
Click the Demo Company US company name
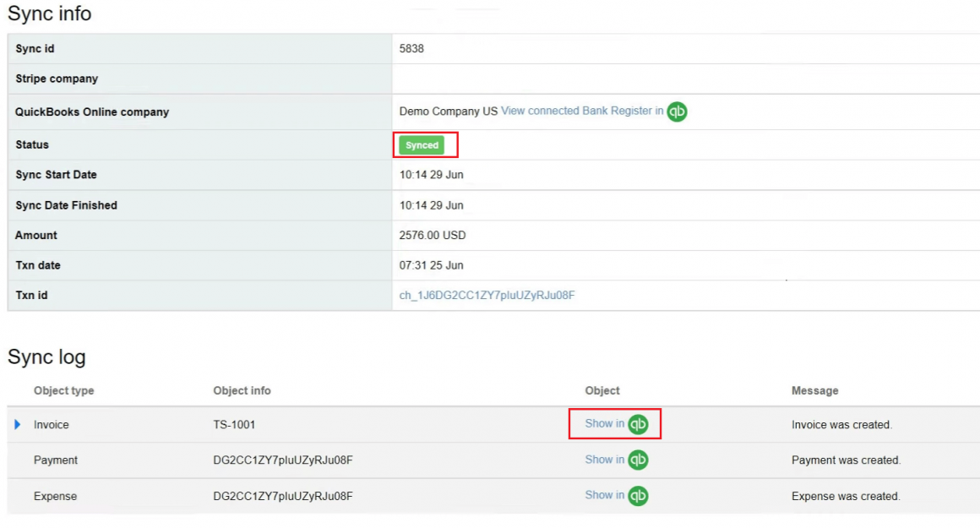click(448, 111)
